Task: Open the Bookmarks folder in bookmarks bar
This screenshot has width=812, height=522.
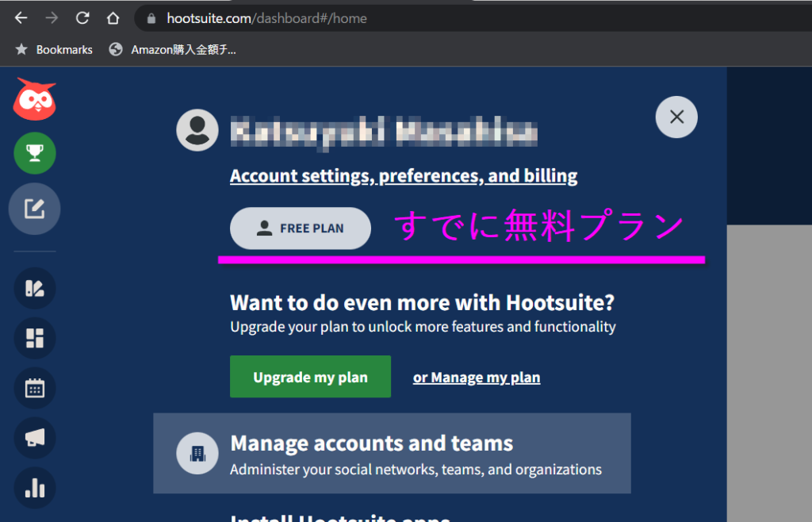Action: 54,50
